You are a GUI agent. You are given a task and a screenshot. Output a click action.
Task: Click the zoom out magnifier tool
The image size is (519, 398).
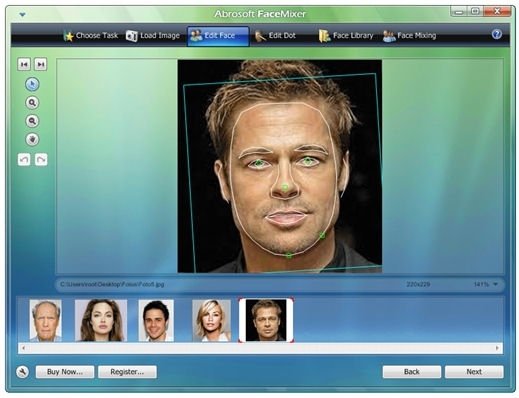point(32,121)
